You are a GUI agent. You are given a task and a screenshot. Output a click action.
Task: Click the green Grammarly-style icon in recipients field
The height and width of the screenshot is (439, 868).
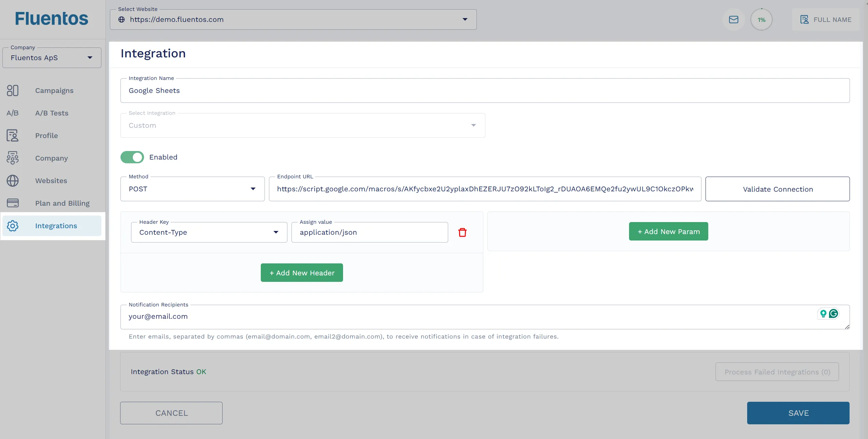pyautogui.click(x=834, y=314)
